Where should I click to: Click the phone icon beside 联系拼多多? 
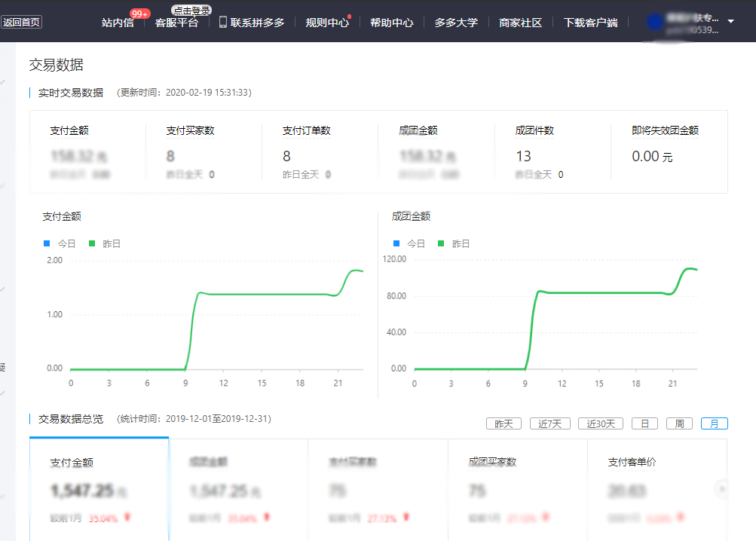point(223,22)
